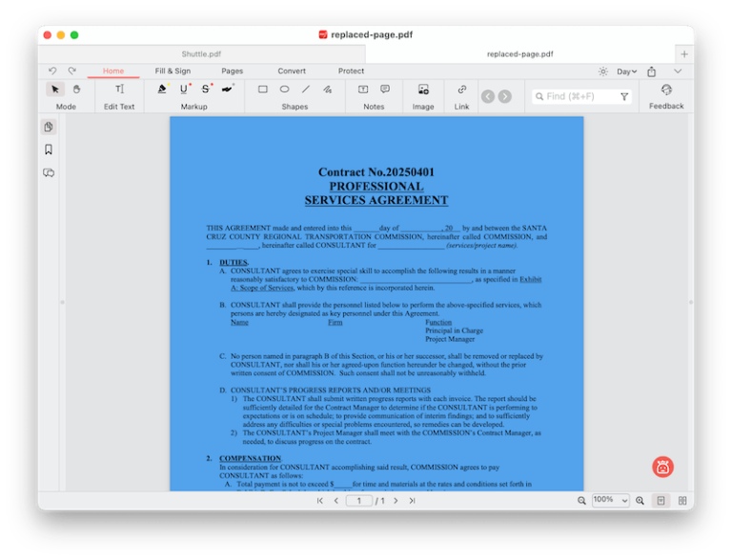Click the Contract No.20250401 heading
Screen dimensions: 732x560
coord(376,172)
